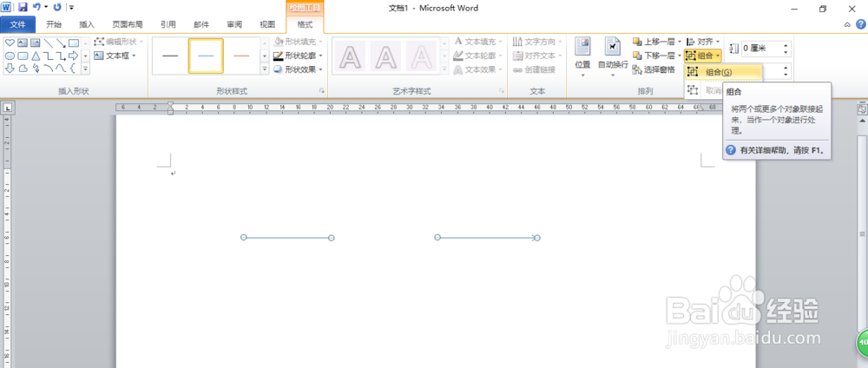Select the arrow line shape

coord(61,43)
